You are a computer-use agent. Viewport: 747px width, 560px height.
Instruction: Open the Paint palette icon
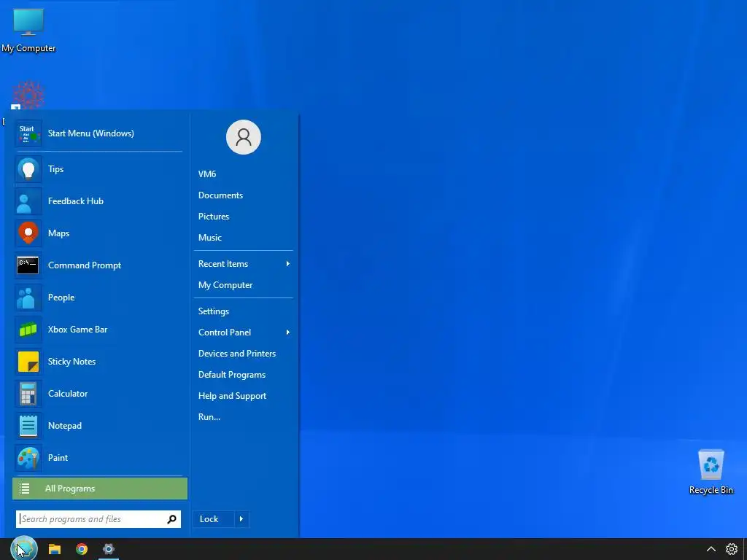pos(28,458)
